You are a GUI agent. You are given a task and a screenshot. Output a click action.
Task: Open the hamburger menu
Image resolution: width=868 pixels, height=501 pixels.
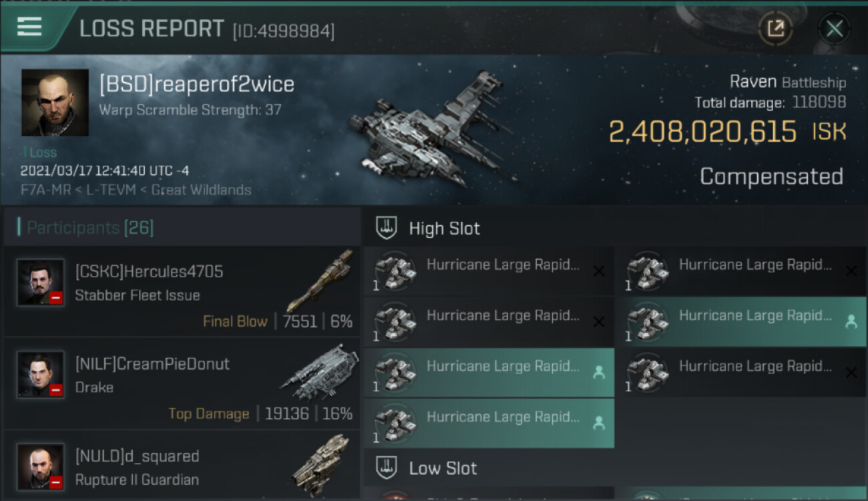29,27
